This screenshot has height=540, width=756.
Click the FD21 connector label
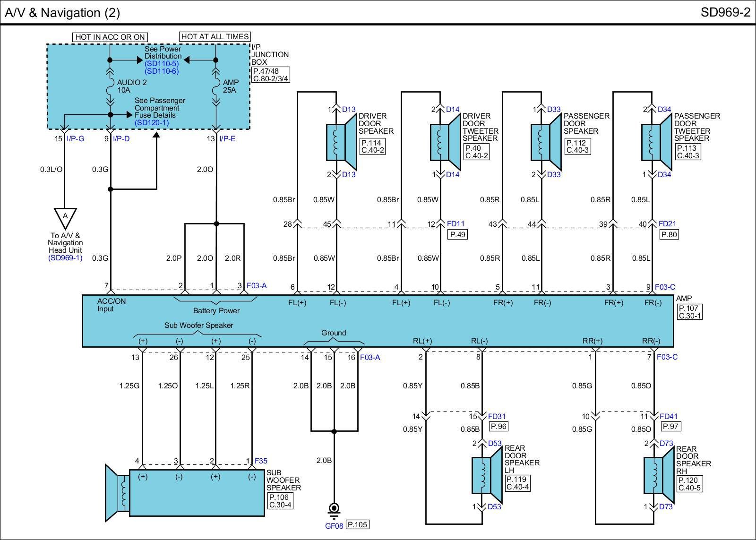point(667,223)
